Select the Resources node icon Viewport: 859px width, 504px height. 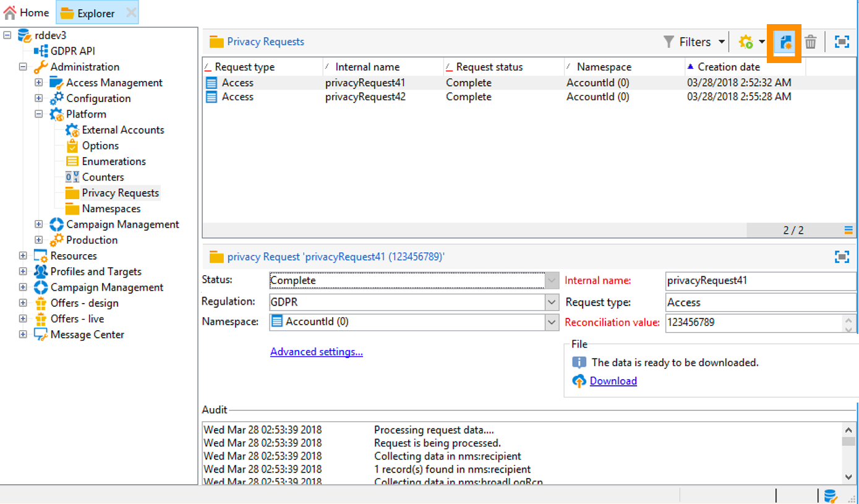pos(41,256)
